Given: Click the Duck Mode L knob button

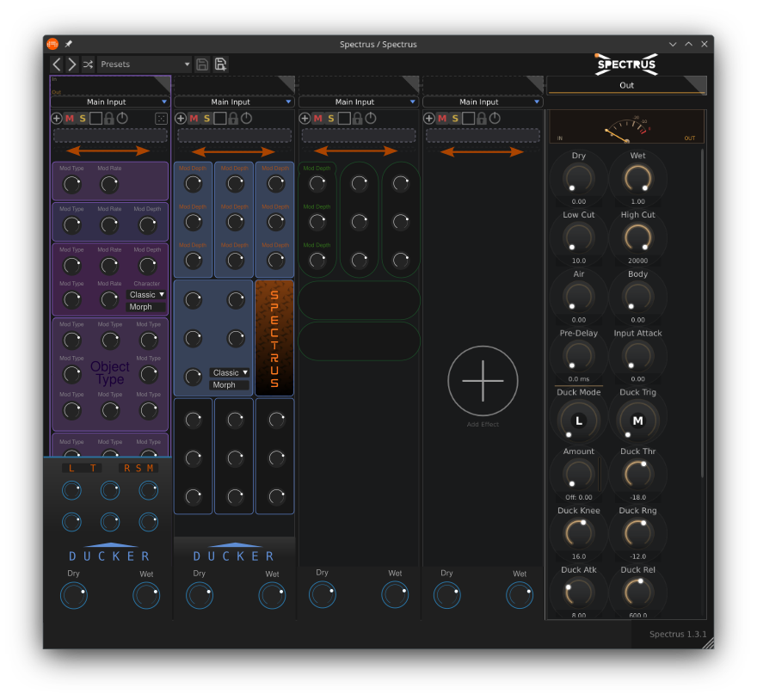Looking at the screenshot, I should pos(578,421).
